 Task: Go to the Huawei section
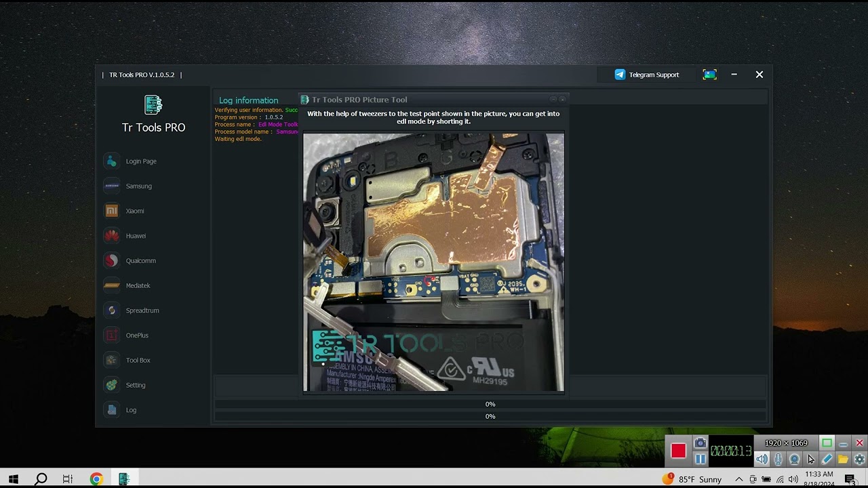[x=125, y=236]
